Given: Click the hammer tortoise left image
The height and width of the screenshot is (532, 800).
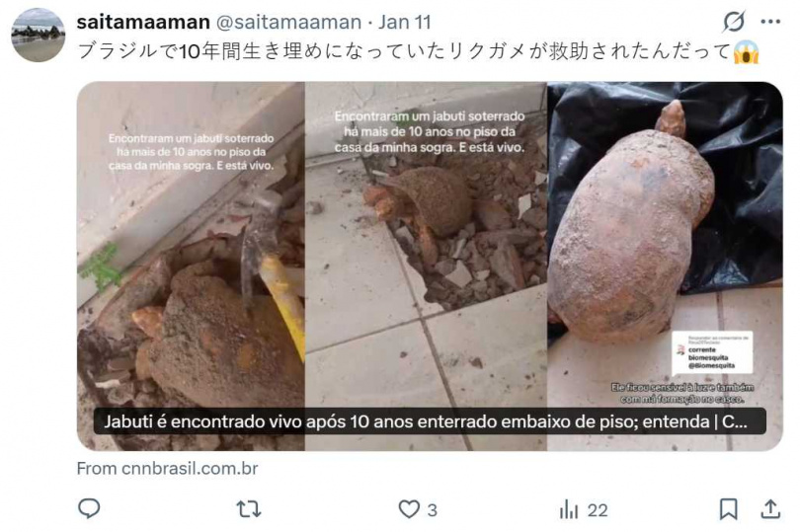Looking at the screenshot, I should pos(191,266).
